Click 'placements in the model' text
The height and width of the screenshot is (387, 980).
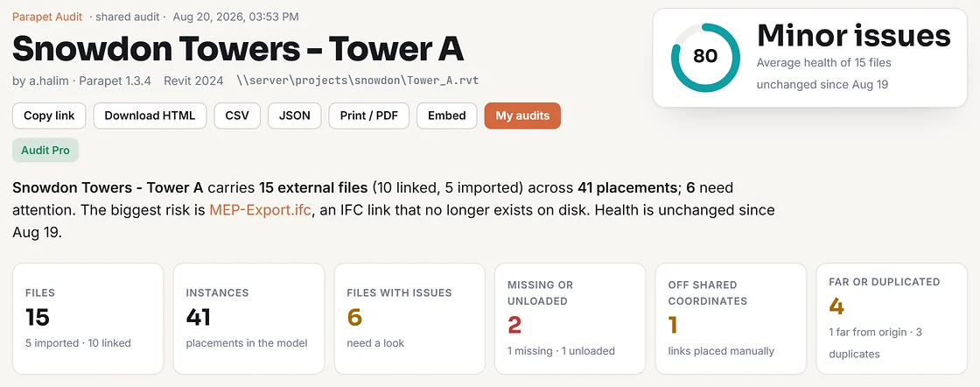(x=247, y=342)
